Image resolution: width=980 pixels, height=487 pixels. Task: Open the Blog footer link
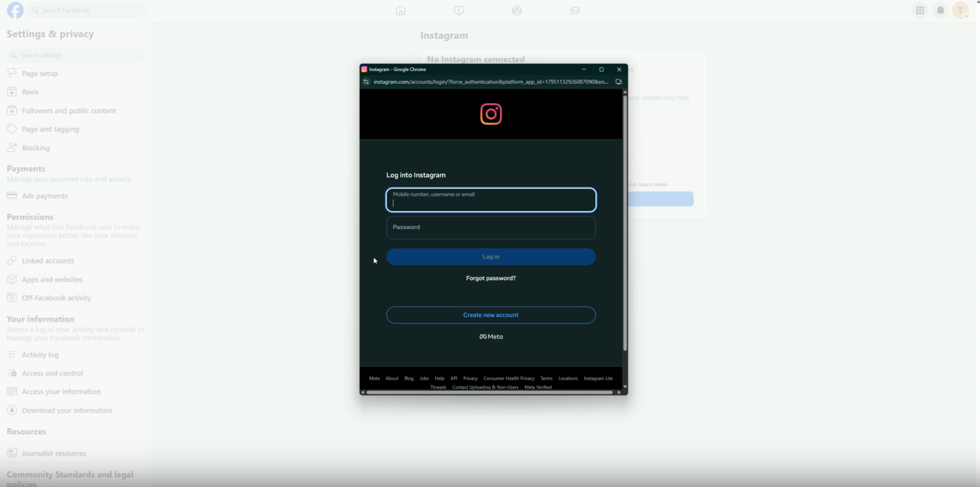[409, 378]
